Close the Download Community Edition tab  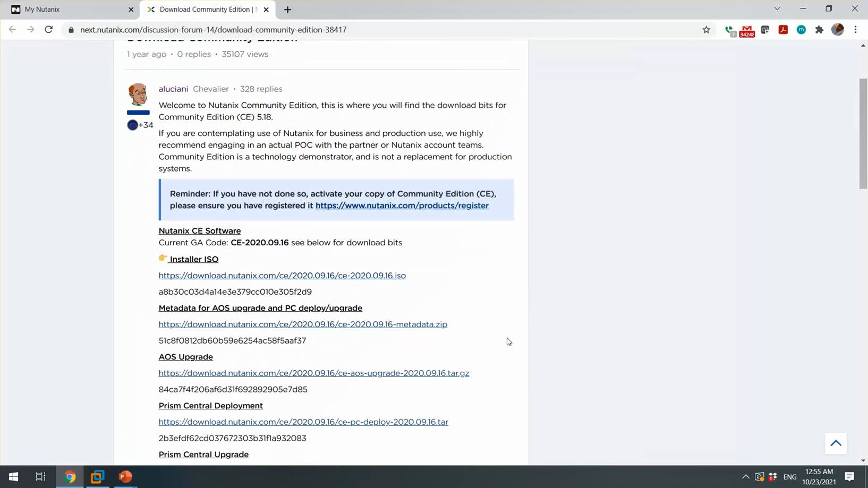click(x=266, y=10)
